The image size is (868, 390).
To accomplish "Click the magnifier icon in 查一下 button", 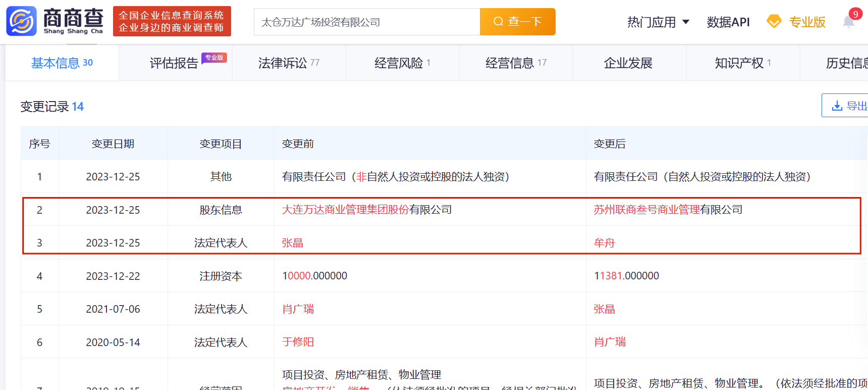I will 498,21.
